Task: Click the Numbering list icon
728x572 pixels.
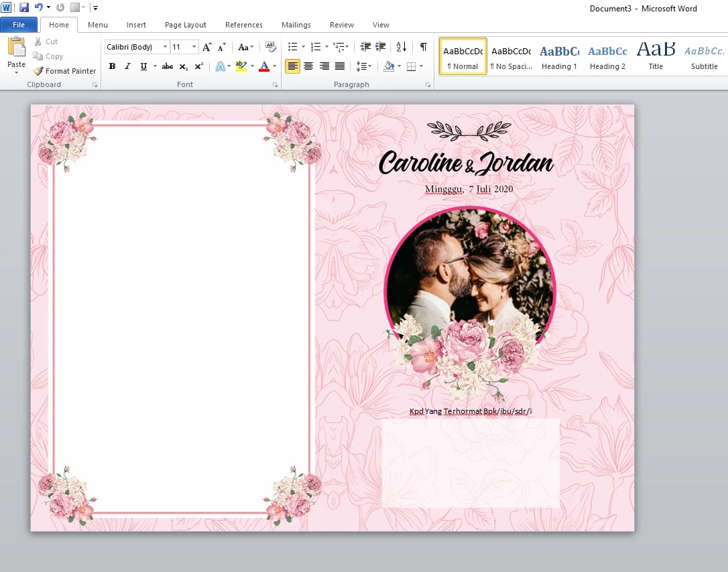Action: 316,47
